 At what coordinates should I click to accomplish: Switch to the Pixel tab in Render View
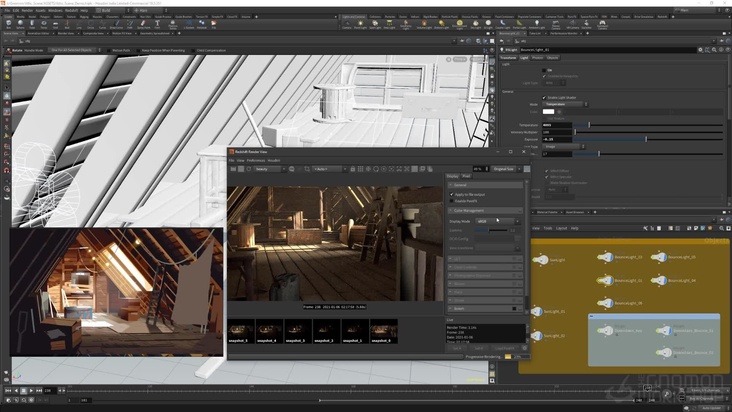pos(466,176)
